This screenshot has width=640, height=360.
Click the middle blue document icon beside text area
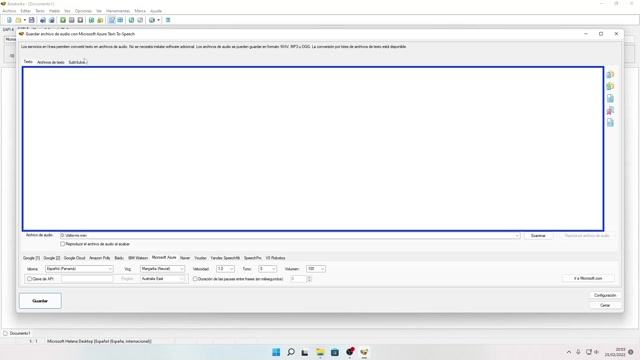[x=610, y=98]
